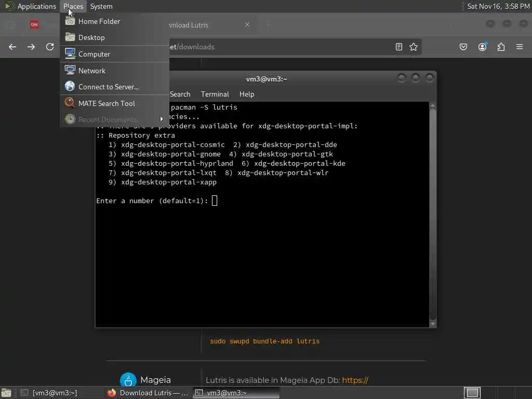Open the terminal Search menu
This screenshot has height=399, width=532.
pyautogui.click(x=180, y=95)
